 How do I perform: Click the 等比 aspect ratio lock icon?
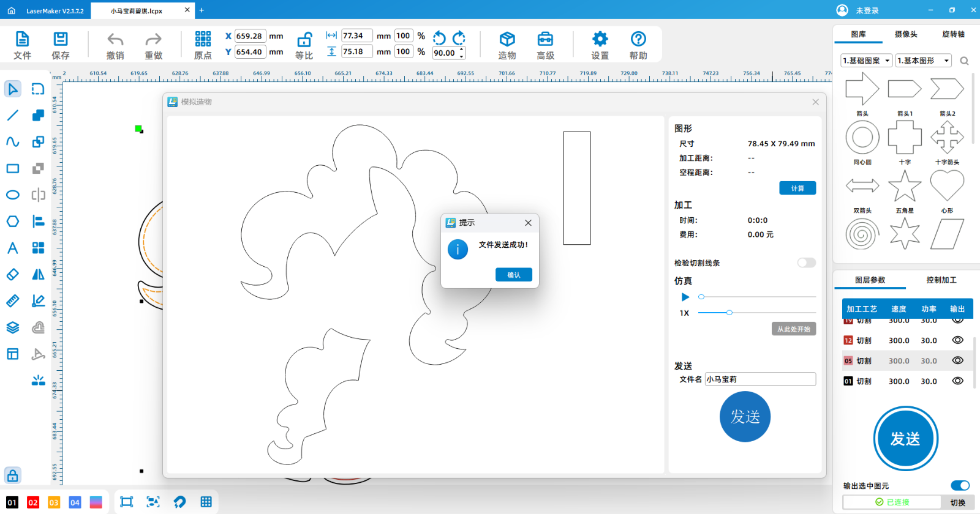click(304, 40)
